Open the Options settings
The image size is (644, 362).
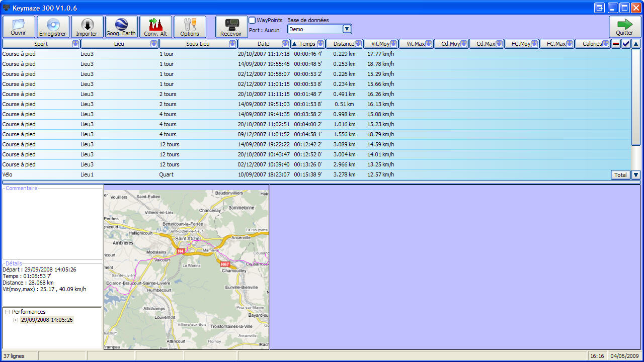(x=190, y=27)
